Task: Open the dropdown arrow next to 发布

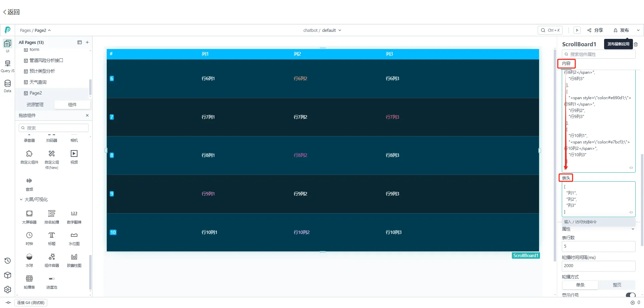Action: pyautogui.click(x=638, y=30)
